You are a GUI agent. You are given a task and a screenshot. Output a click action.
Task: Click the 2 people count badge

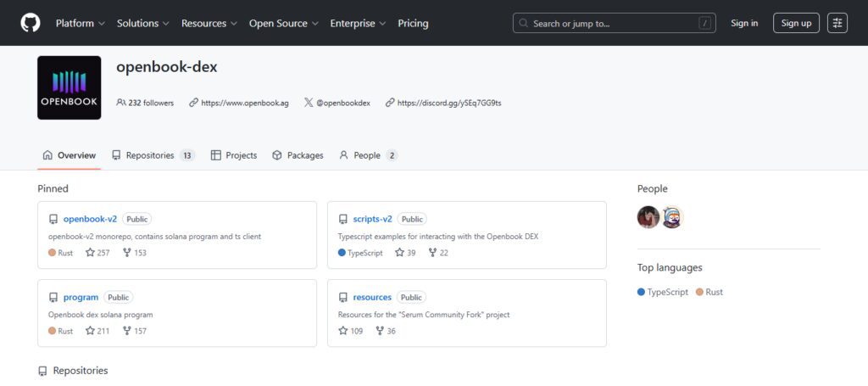[392, 155]
